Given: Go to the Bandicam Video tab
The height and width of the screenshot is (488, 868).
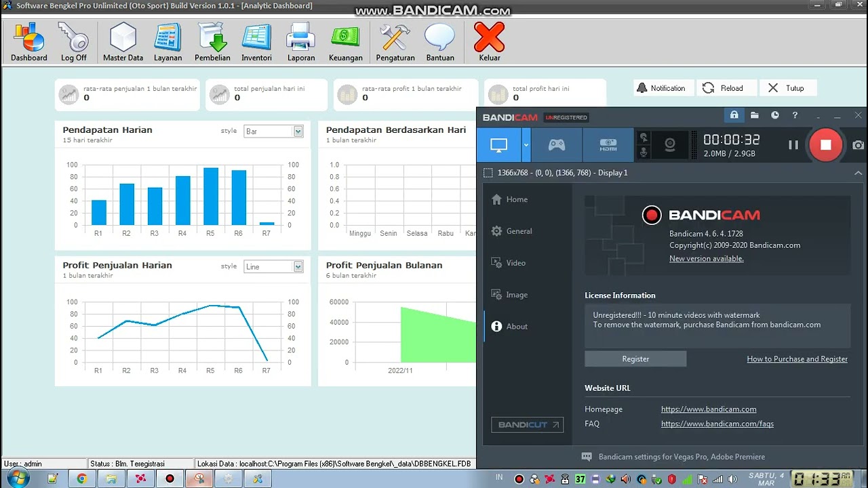Looking at the screenshot, I should [x=508, y=263].
